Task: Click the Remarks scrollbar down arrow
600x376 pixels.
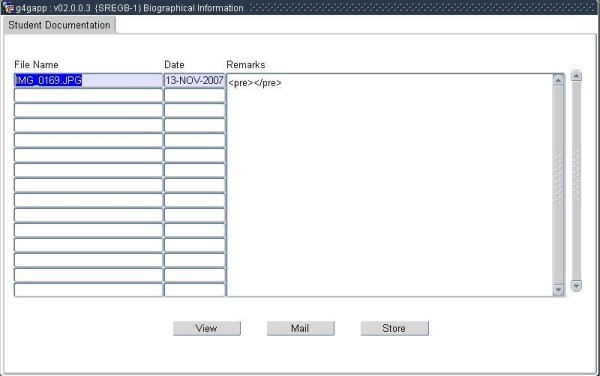Action: coord(558,290)
